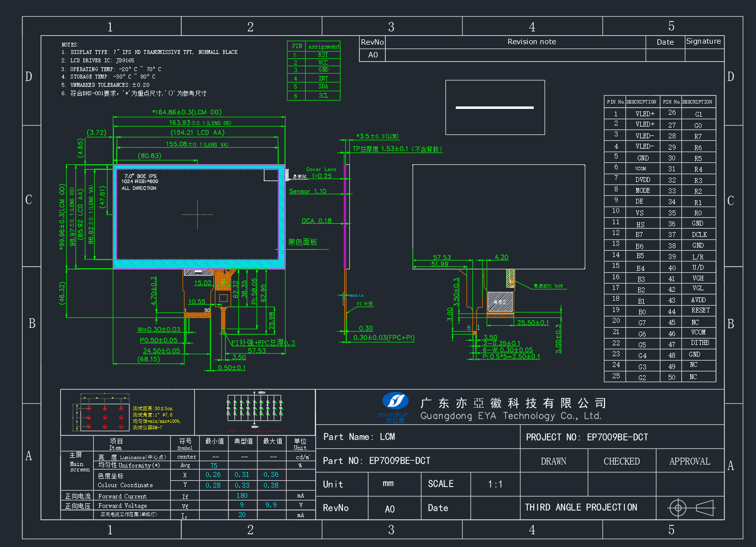Screen dimensions: 756x547
Task: Select 'RESET' in the pin description table
Action: pyautogui.click(x=701, y=311)
